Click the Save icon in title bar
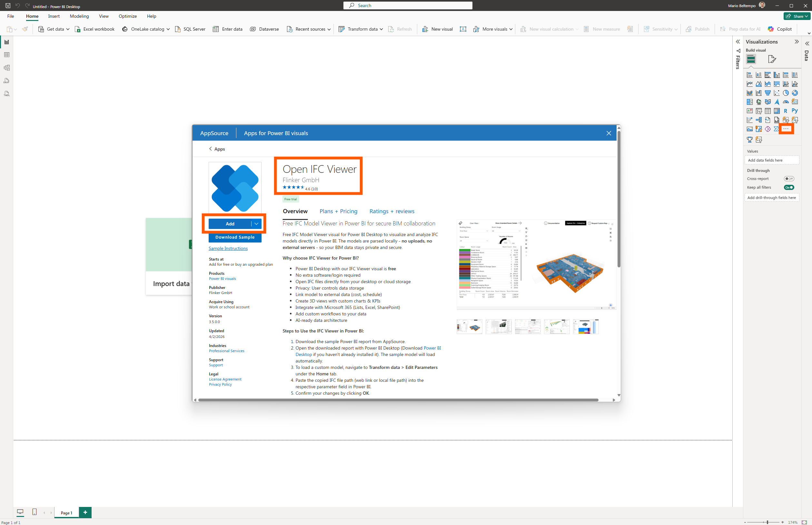 coord(7,6)
